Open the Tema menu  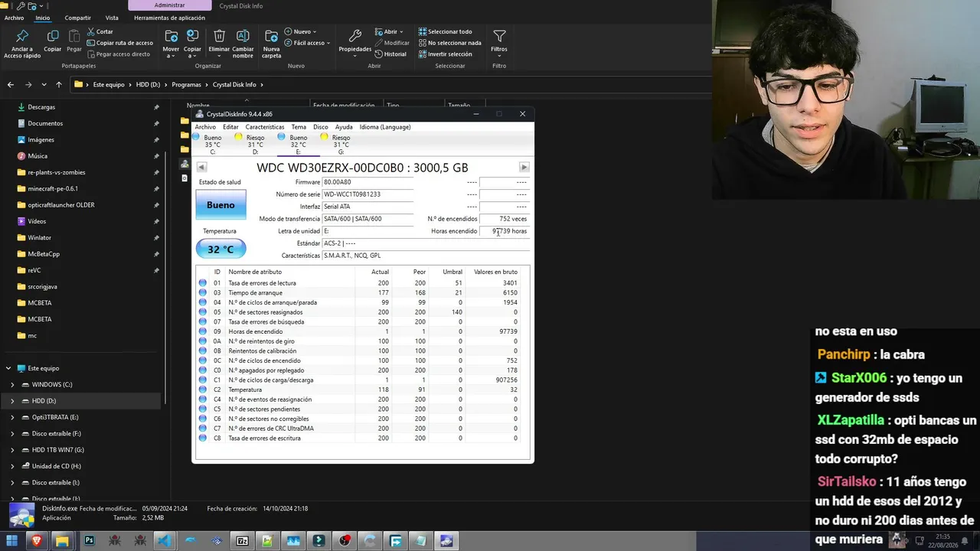299,127
